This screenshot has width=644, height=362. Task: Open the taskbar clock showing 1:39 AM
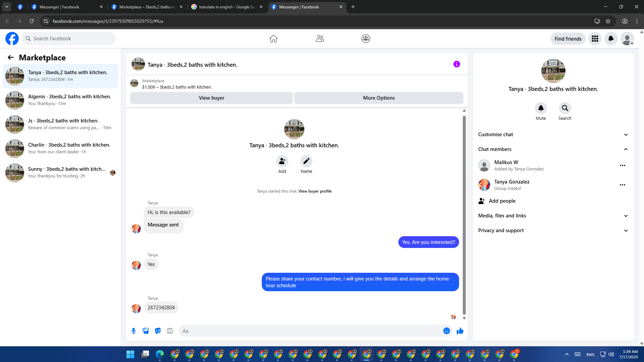629,354
